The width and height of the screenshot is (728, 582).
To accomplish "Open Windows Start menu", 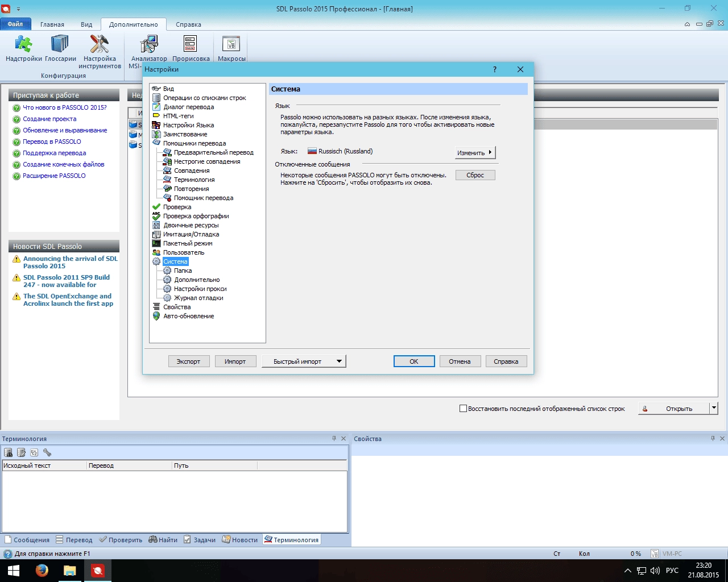I will click(x=14, y=571).
